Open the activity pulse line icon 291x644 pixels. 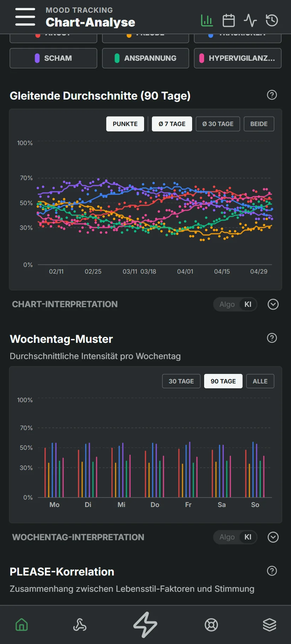[250, 20]
